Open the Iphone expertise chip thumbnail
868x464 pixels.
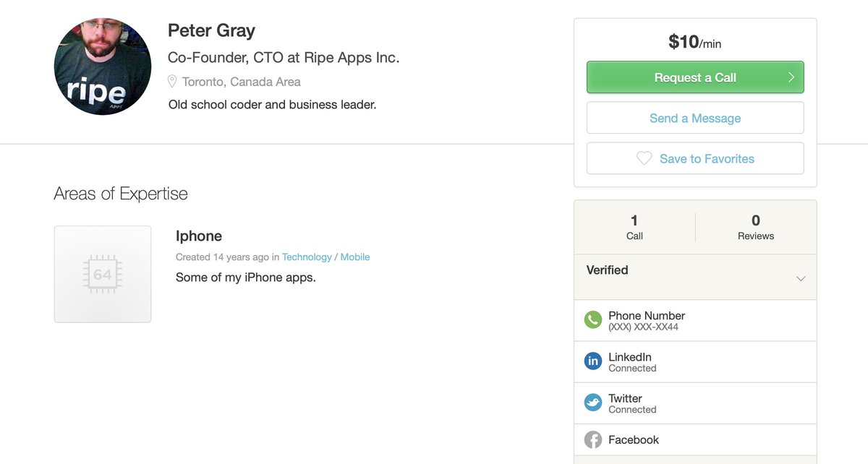103,274
